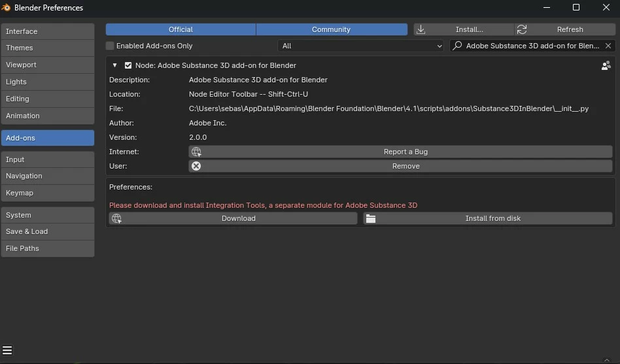
Task: Click the Node Editor Toolbar location text
Action: pos(249,95)
